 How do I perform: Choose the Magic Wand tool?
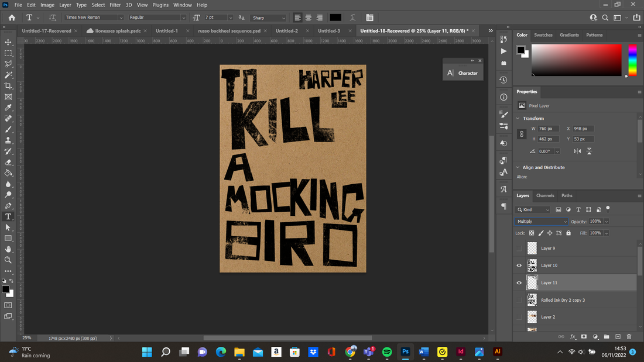[x=8, y=75]
